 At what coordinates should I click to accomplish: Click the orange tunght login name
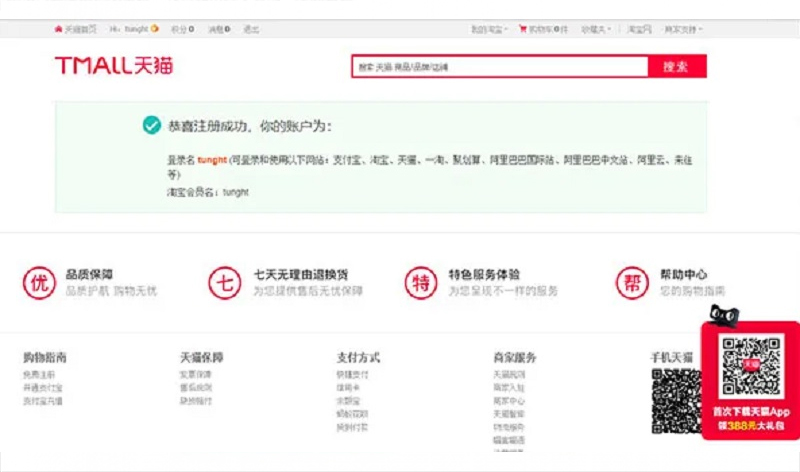(212, 160)
